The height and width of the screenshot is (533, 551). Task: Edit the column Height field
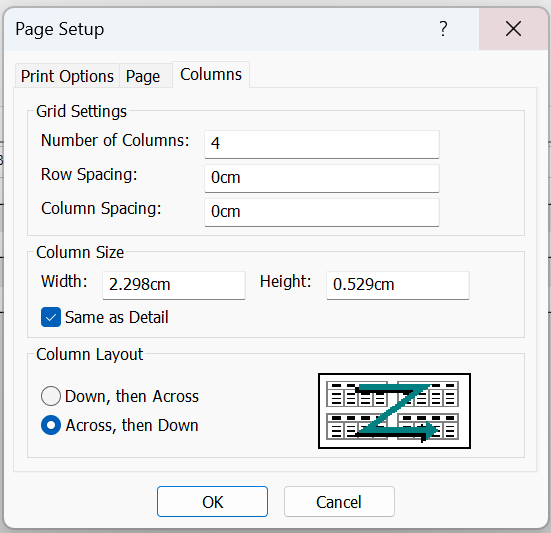point(398,285)
